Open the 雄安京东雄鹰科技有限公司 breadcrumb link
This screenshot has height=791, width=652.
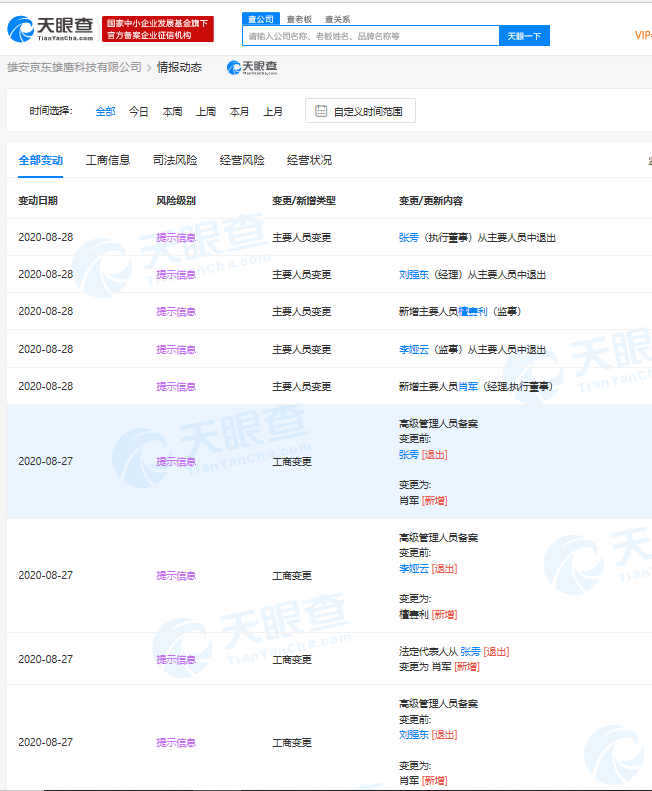point(74,67)
